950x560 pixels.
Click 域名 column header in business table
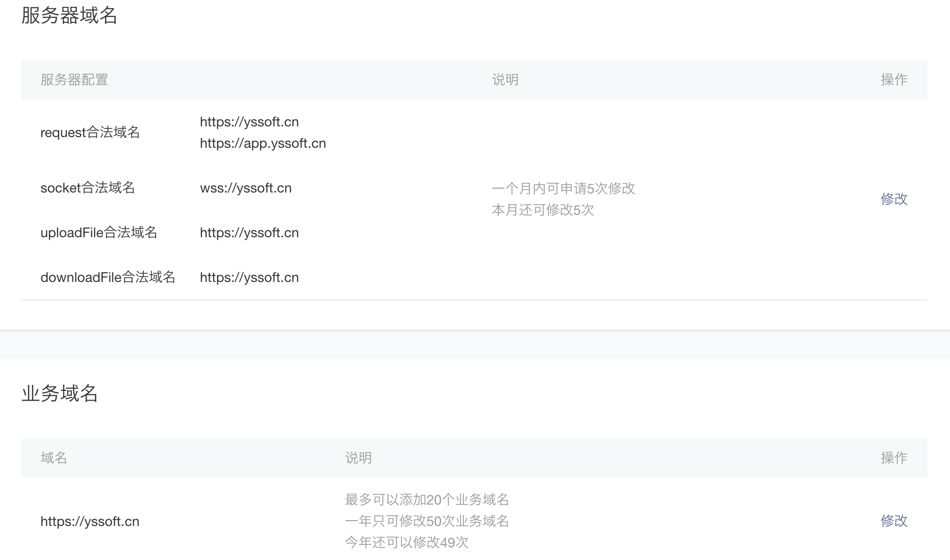54,457
